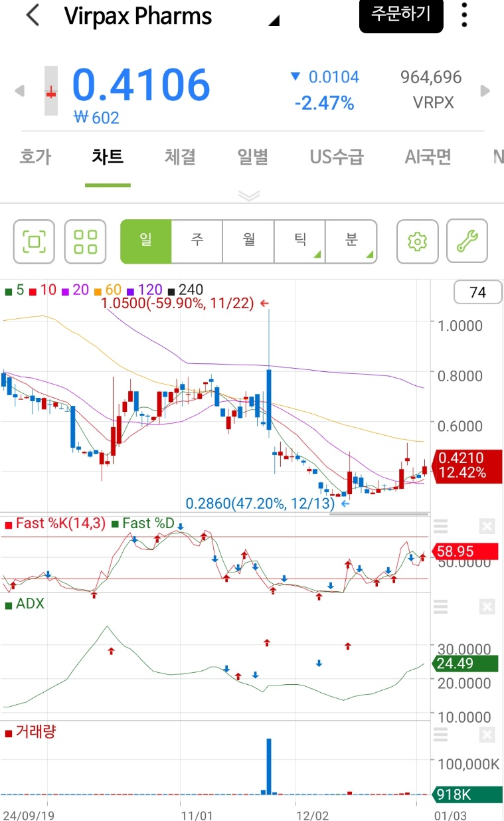504x821 pixels.
Task: Open the three-dot more options menu
Action: coord(464,15)
